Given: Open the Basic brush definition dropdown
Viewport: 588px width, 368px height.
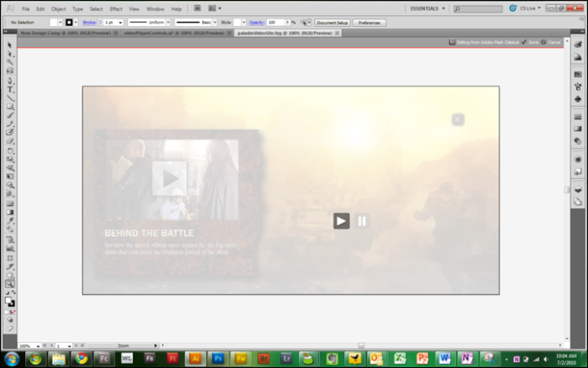Looking at the screenshot, I should pyautogui.click(x=215, y=23).
